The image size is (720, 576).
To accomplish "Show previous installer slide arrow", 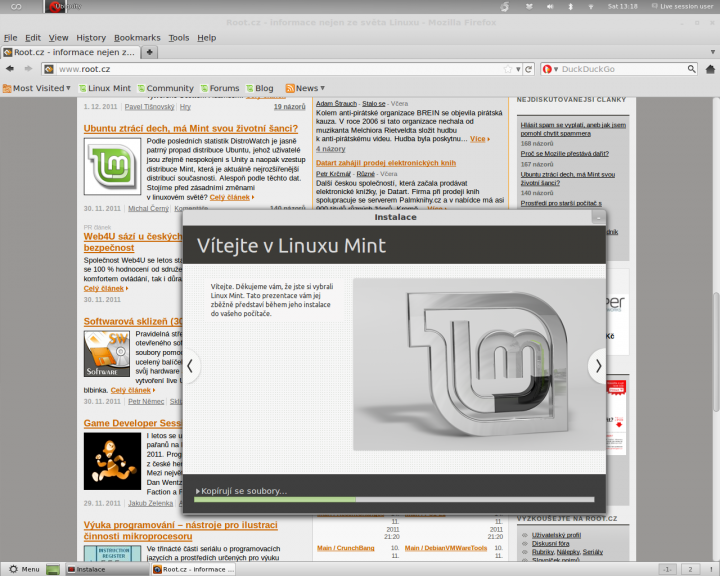I will pos(190,366).
